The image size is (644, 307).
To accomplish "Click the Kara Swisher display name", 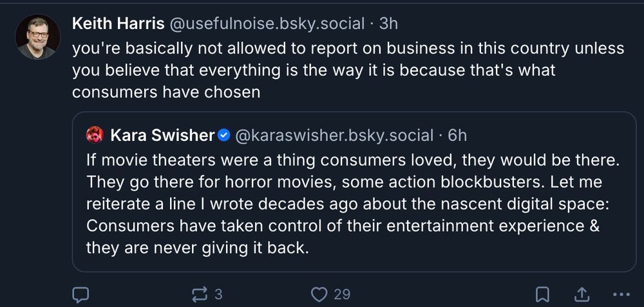I will [162, 135].
